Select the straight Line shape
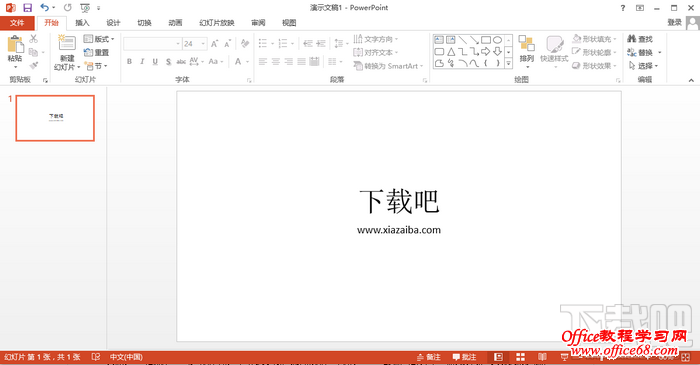Screen dimensions: 700x365 coord(462,40)
